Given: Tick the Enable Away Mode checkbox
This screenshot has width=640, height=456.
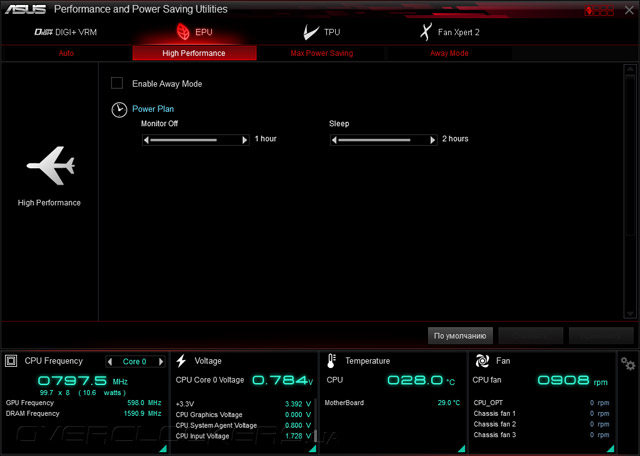Looking at the screenshot, I should point(117,83).
